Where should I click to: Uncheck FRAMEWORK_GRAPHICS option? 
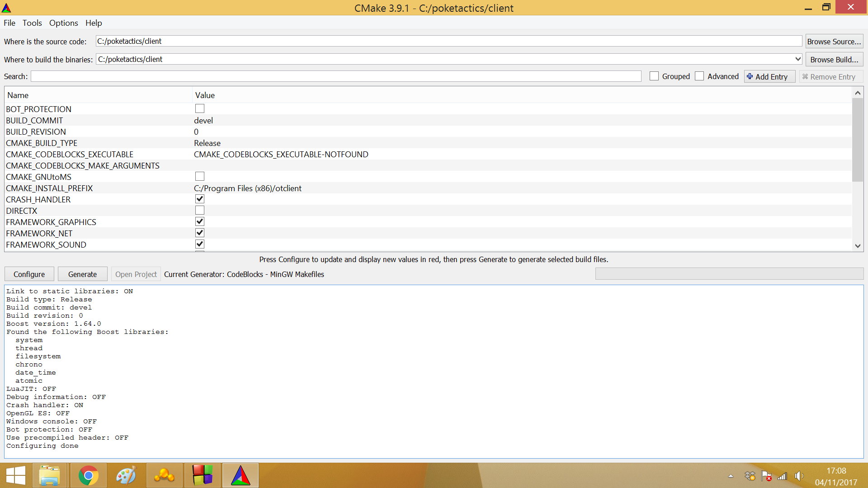tap(200, 222)
